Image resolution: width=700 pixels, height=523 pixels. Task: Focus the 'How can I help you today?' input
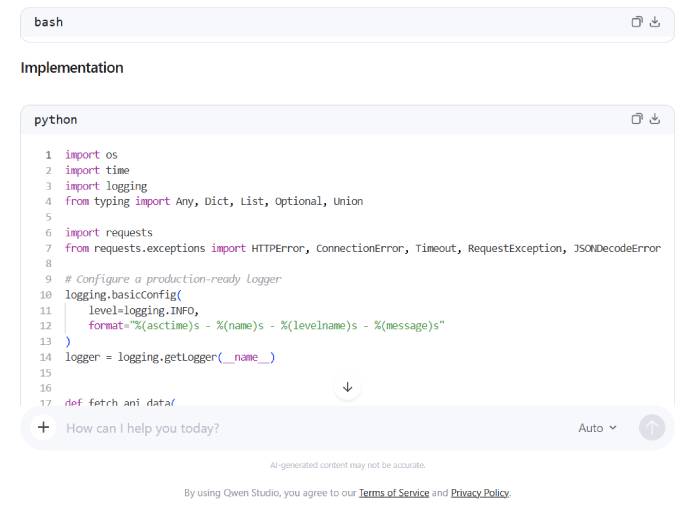tap(312, 428)
